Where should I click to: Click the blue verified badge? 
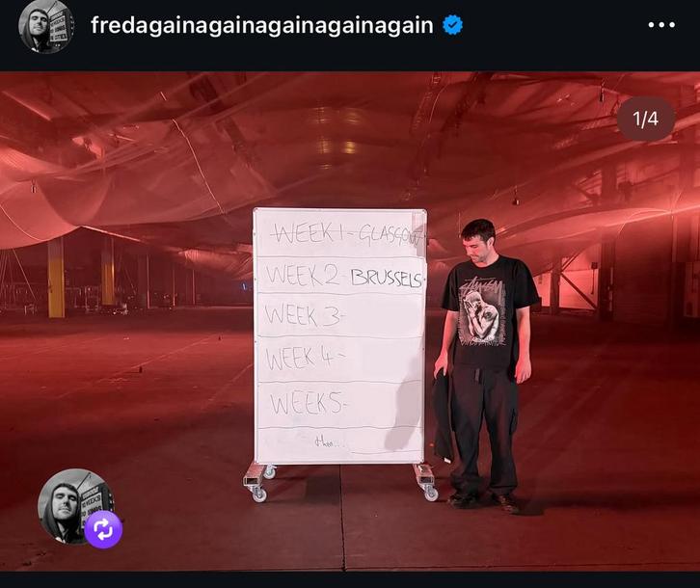point(452,25)
